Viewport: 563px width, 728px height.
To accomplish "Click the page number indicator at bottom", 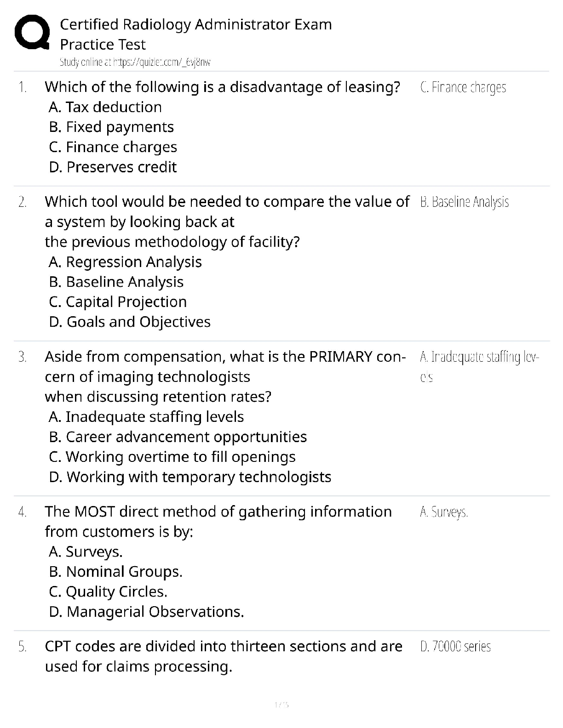I will 281,704.
